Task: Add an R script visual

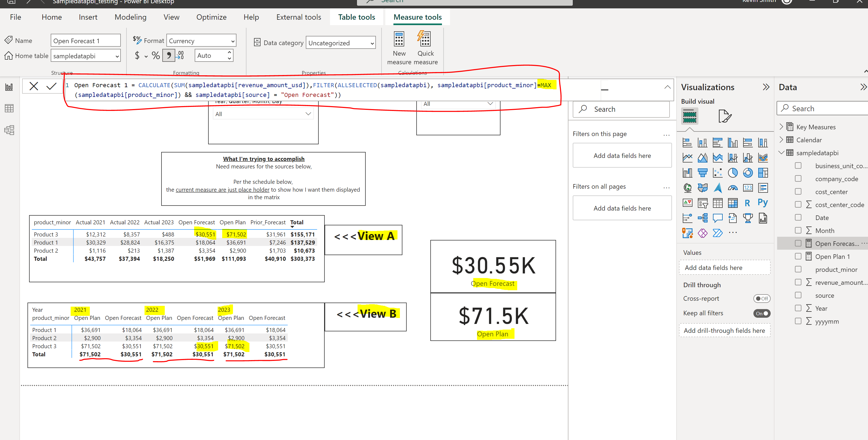Action: pyautogui.click(x=748, y=203)
